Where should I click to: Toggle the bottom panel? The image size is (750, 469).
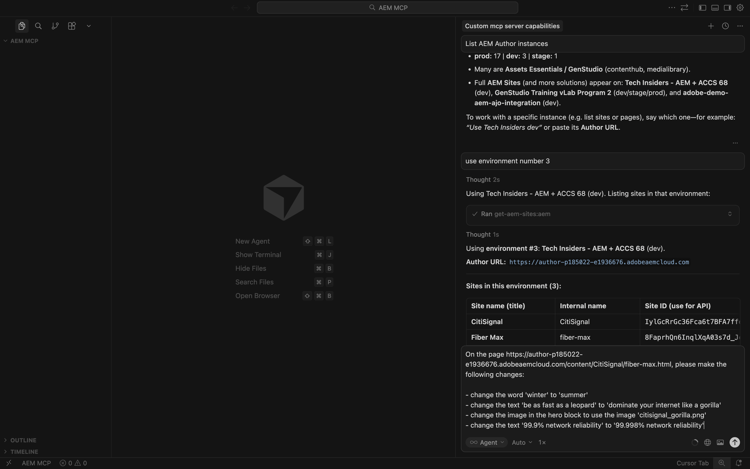click(x=715, y=8)
